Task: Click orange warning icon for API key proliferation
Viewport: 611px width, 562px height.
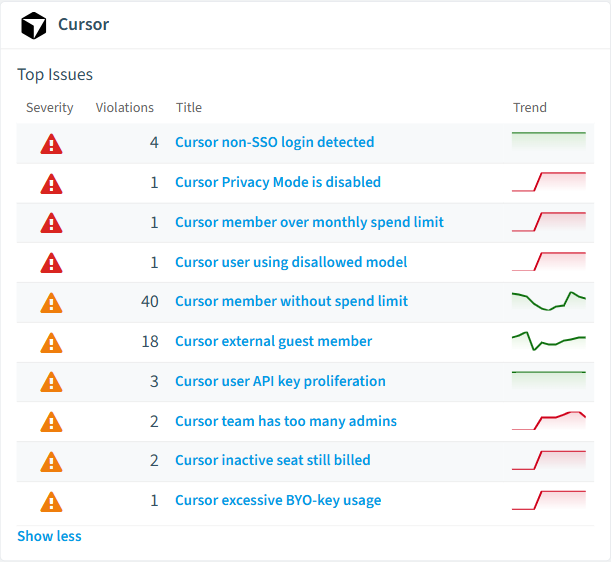Action: pyautogui.click(x=51, y=382)
